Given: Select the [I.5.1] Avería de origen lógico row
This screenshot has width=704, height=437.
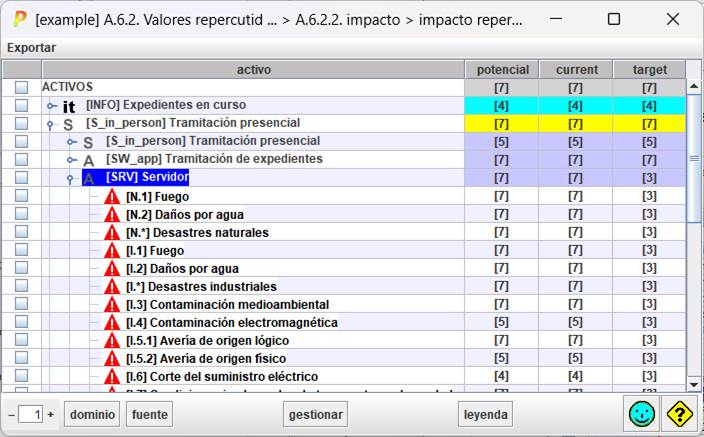Looking at the screenshot, I should [x=207, y=340].
